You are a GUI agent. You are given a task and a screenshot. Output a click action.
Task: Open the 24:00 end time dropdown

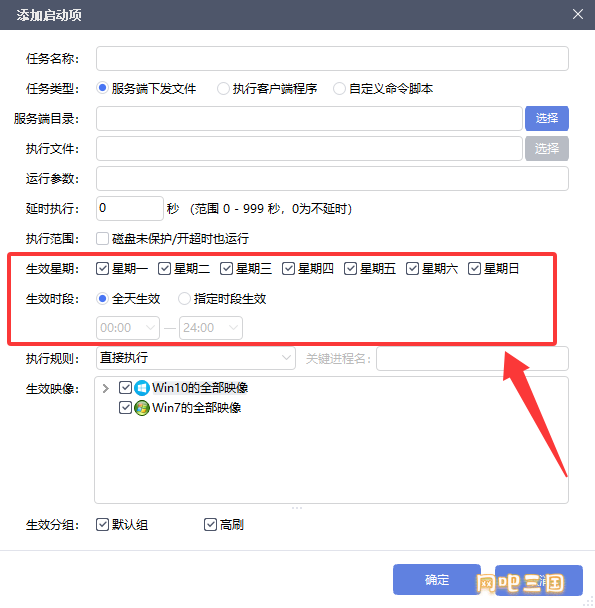211,328
